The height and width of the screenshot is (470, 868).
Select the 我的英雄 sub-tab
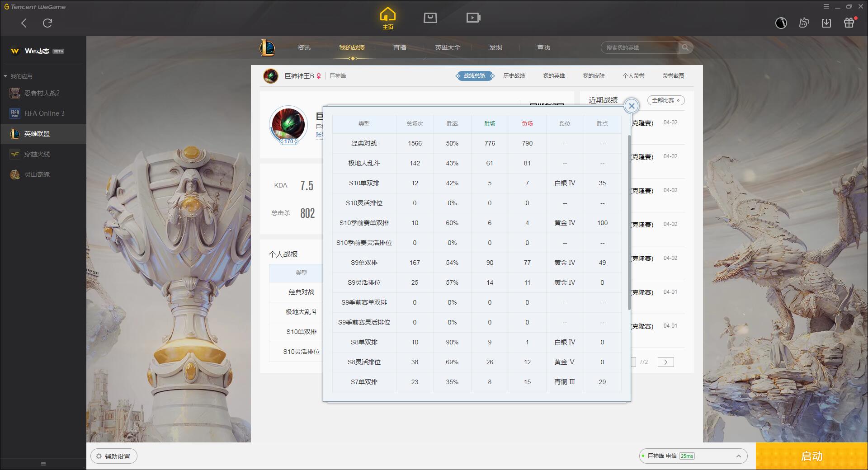[x=554, y=76]
